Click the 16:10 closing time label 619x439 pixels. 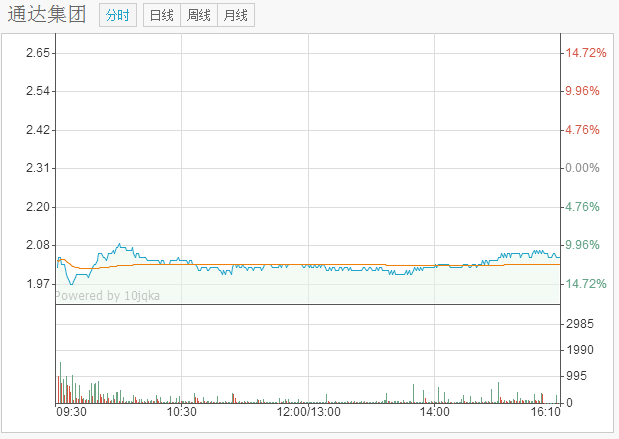point(545,411)
